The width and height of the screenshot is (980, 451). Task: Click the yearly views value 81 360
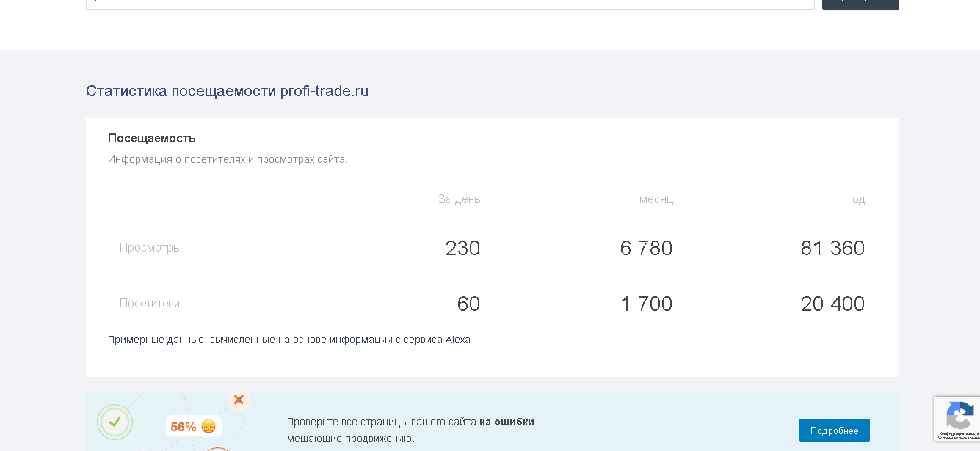(x=832, y=249)
